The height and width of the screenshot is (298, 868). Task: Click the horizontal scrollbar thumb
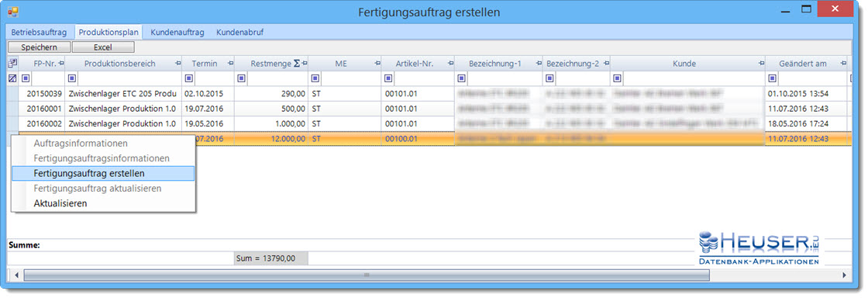(366, 275)
